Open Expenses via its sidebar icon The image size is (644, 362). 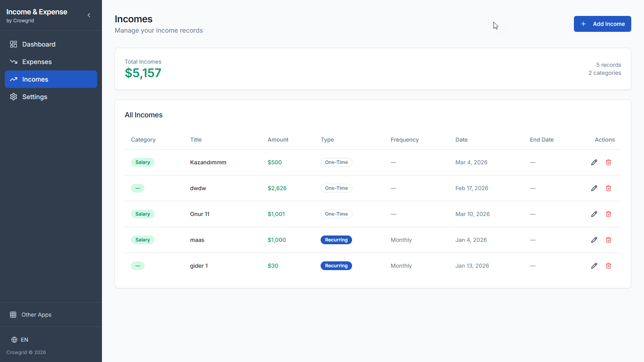[14, 62]
